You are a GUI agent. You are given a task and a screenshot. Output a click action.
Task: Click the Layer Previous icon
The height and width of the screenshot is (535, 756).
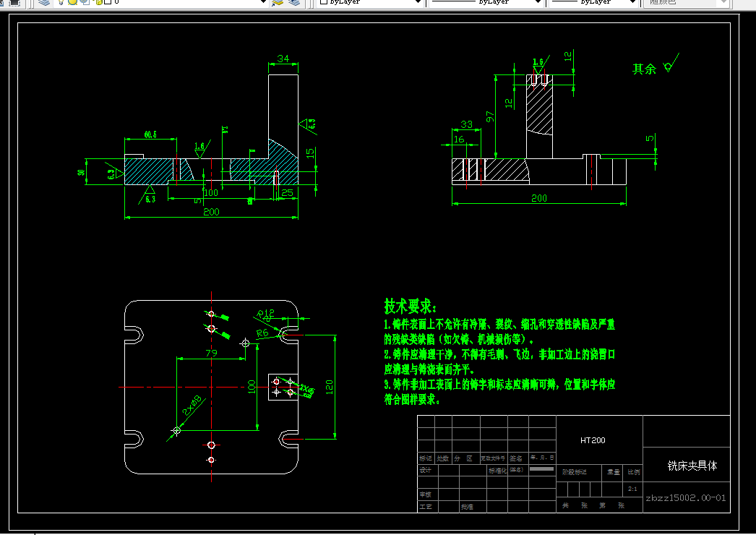coord(295,2)
